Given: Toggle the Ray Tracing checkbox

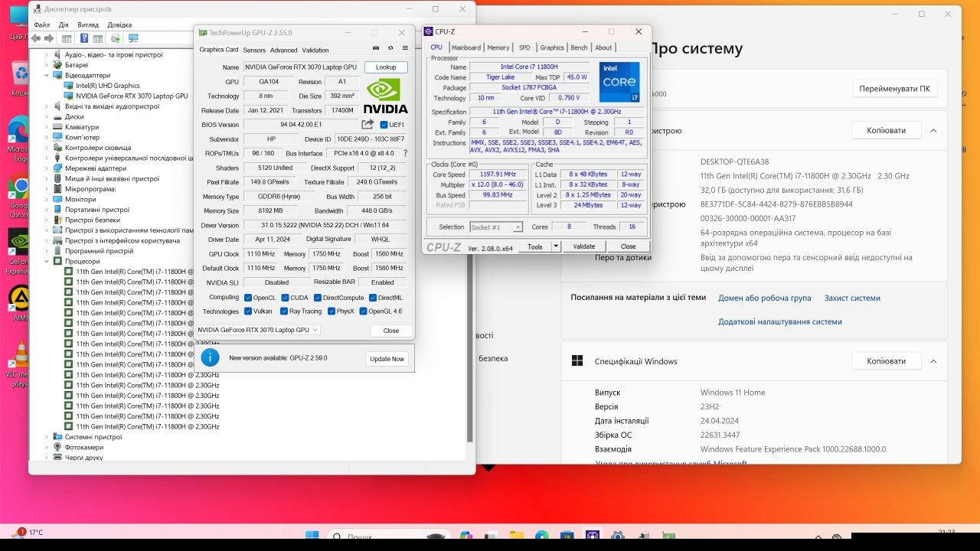Looking at the screenshot, I should coord(284,311).
